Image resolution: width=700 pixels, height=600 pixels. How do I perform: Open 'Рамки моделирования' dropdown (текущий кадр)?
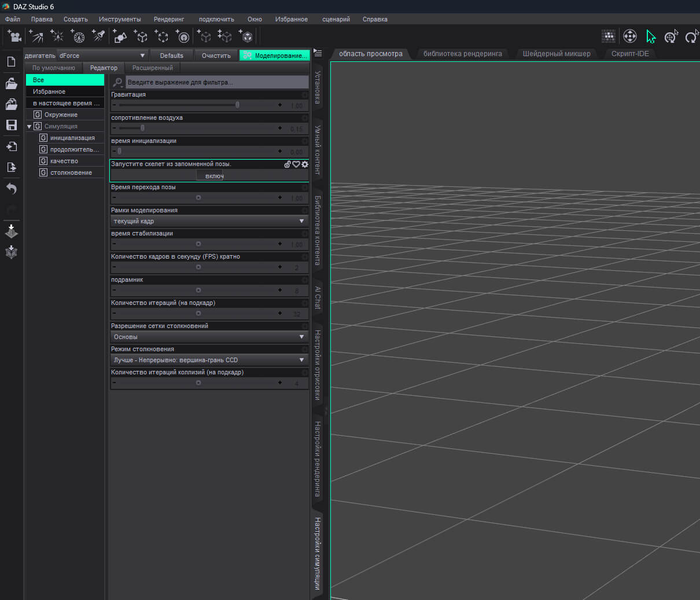(x=209, y=221)
